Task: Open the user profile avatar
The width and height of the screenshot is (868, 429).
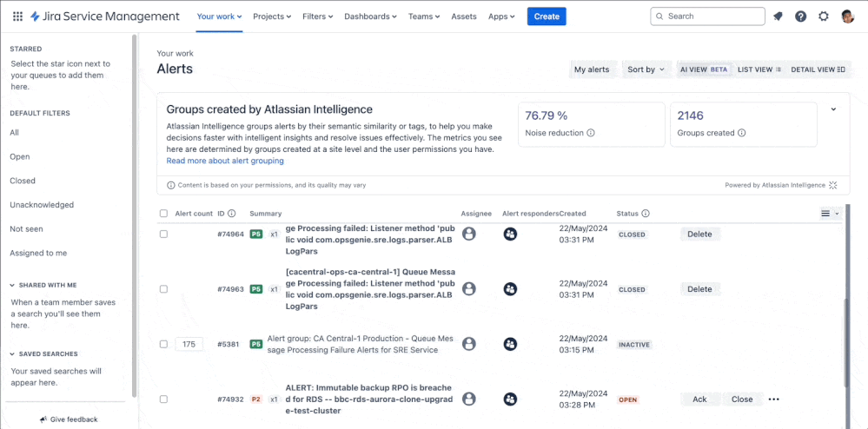Action: [x=847, y=16]
